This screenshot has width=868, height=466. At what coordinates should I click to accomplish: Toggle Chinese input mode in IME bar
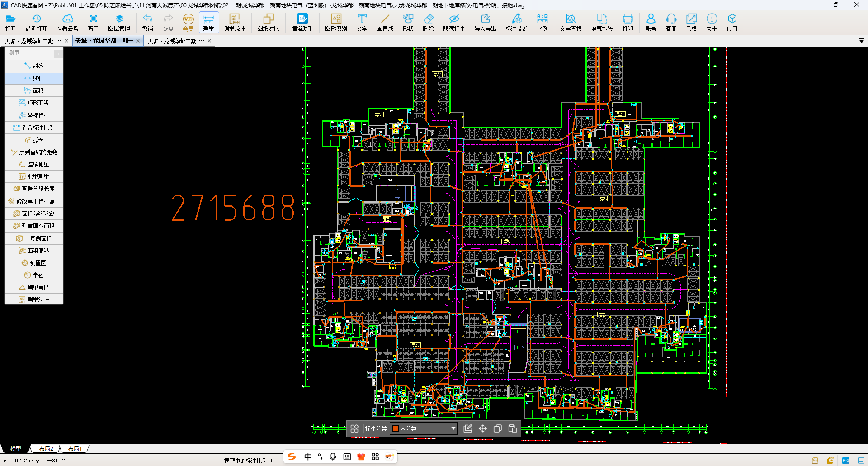tap(308, 456)
